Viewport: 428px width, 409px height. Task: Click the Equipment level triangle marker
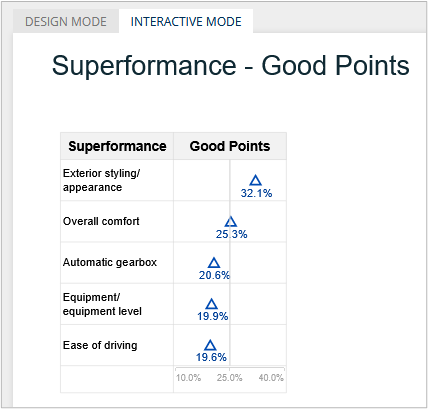pos(211,304)
